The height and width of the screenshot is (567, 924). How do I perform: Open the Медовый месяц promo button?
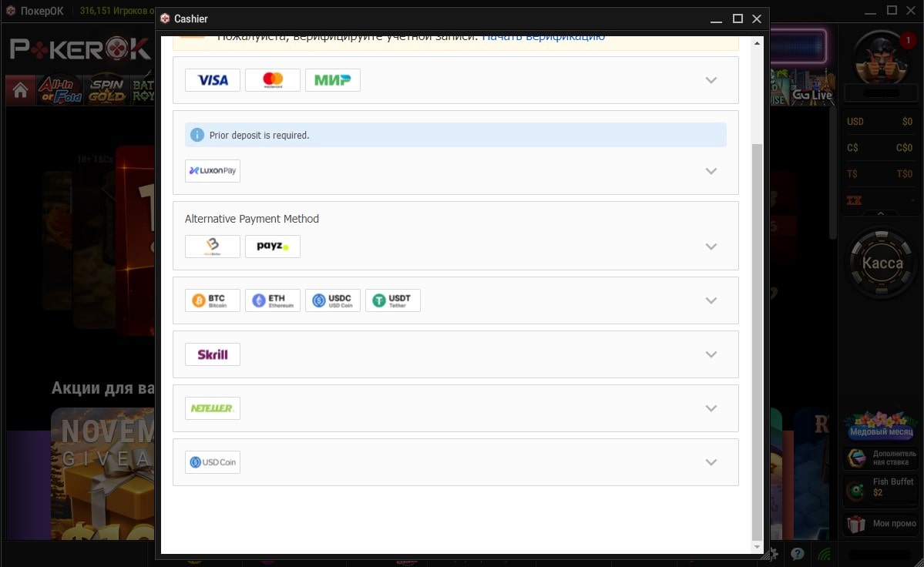click(882, 426)
